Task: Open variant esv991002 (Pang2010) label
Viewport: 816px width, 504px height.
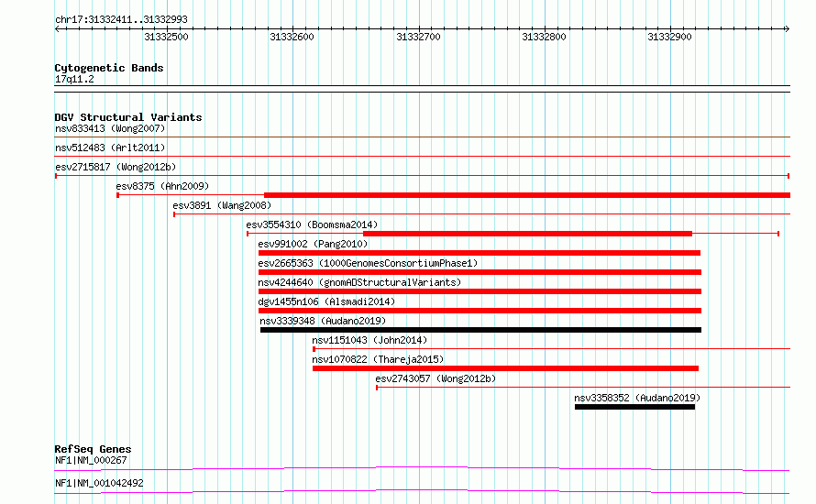Action: tap(313, 244)
